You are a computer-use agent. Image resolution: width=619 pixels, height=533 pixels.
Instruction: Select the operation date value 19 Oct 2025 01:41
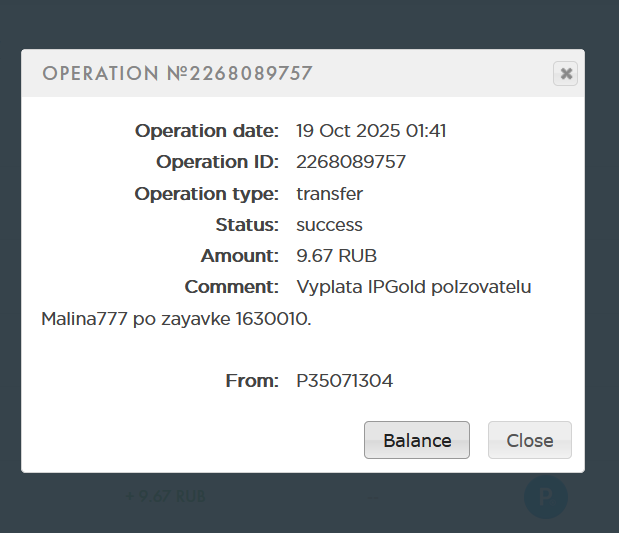tap(371, 131)
